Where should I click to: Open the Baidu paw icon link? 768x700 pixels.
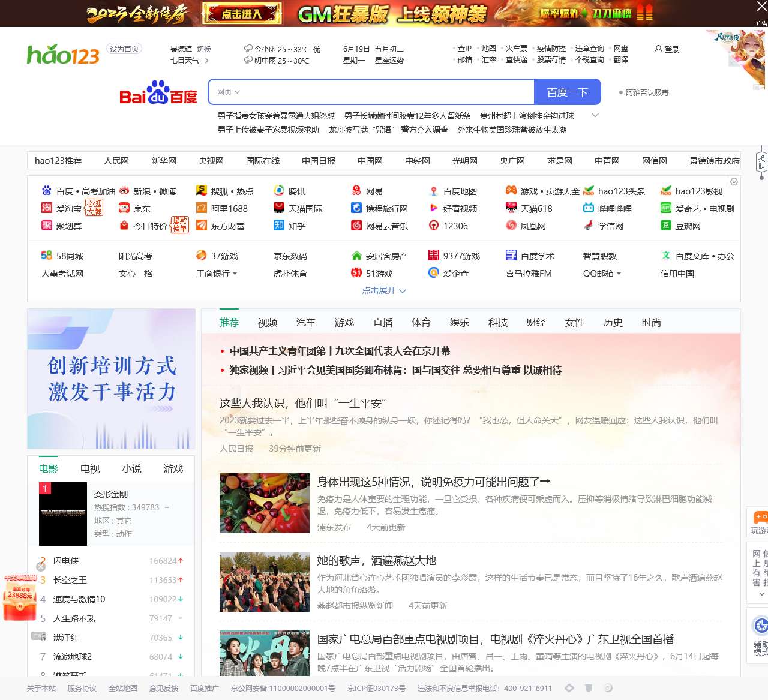(x=46, y=191)
